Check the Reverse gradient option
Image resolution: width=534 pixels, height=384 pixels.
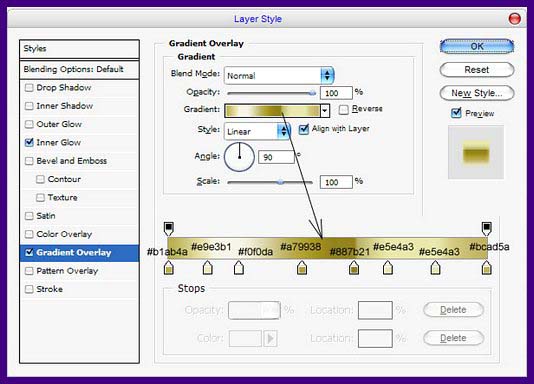tap(344, 109)
